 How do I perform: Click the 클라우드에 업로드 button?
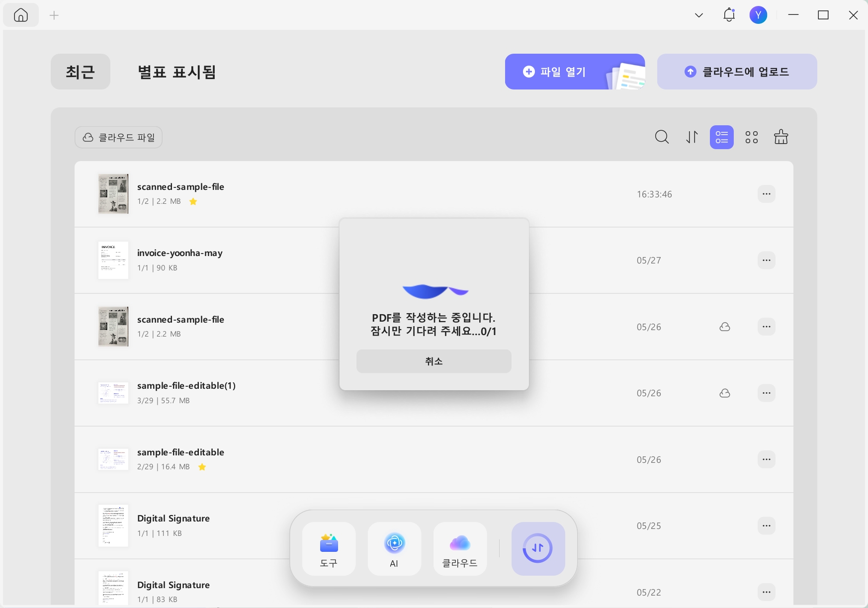737,72
